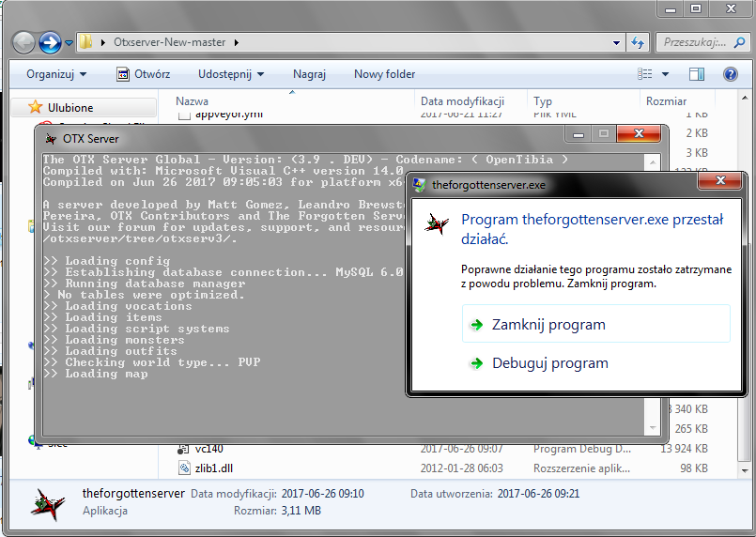Change view with view icon button

[645, 74]
